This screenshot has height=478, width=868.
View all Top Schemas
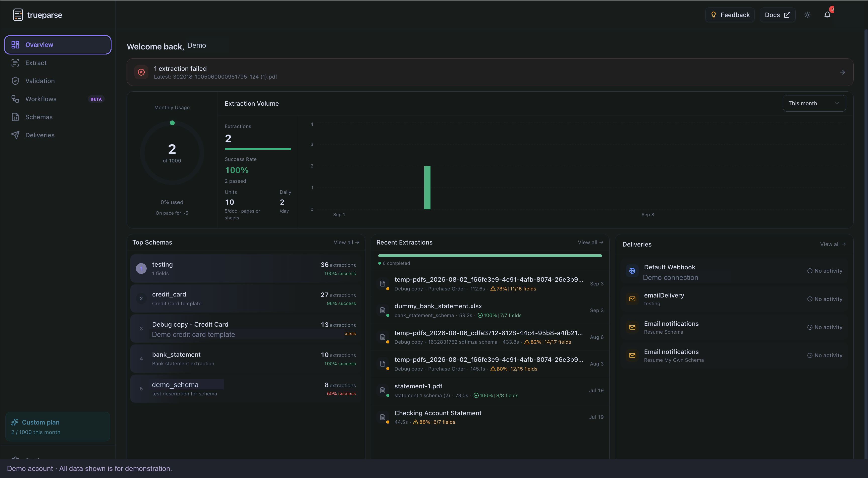(x=346, y=243)
